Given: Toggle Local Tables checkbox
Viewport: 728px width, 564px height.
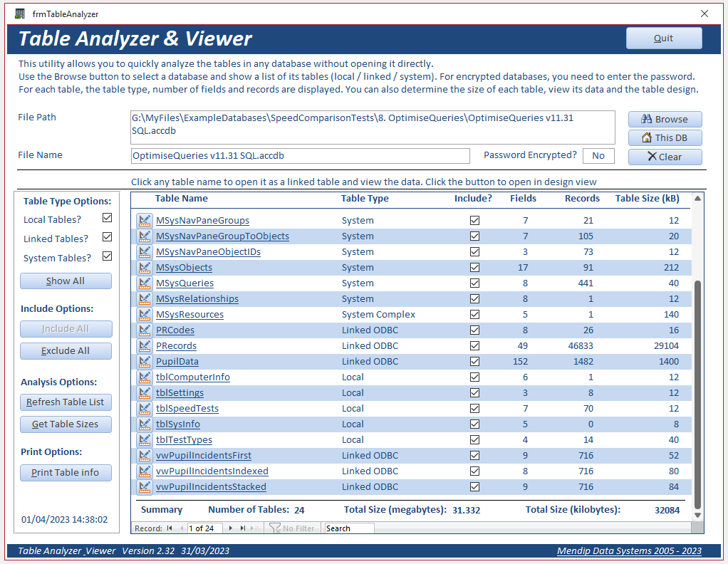Looking at the screenshot, I should 108,218.
